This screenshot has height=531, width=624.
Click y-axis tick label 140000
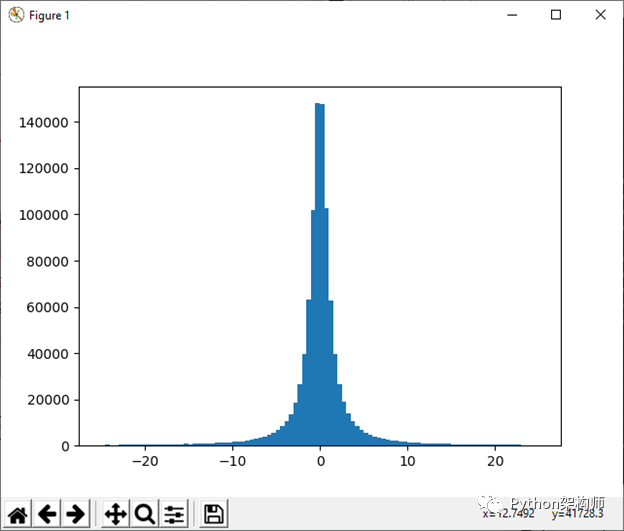pyautogui.click(x=44, y=123)
